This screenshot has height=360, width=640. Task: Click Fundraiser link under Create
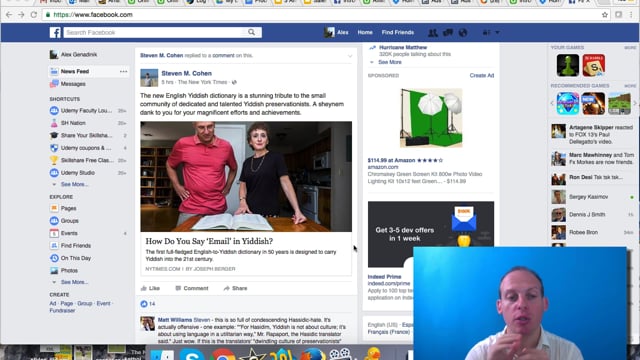tap(62, 311)
